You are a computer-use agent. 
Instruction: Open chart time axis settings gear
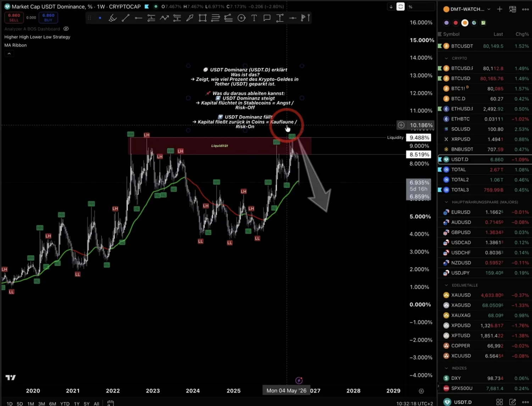421,391
